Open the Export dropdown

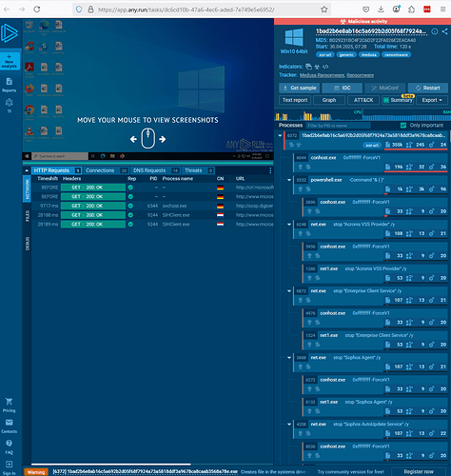click(x=432, y=100)
